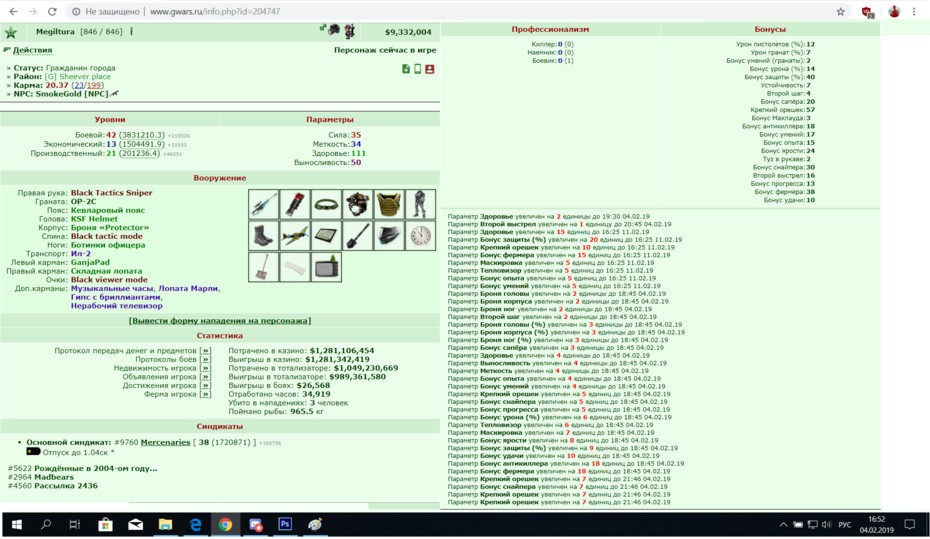Click the dark helmet icon in header
This screenshot has width=930, height=539.
coord(335,30)
